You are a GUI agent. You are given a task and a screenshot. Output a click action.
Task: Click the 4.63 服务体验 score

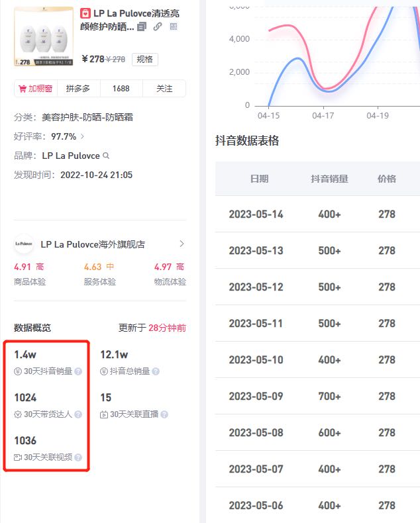(93, 267)
